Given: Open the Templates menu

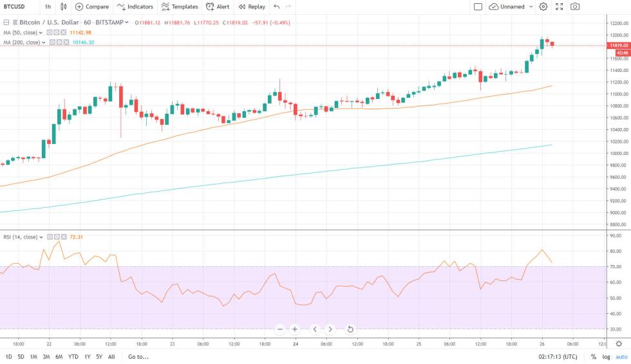Looking at the screenshot, I should click(180, 6).
